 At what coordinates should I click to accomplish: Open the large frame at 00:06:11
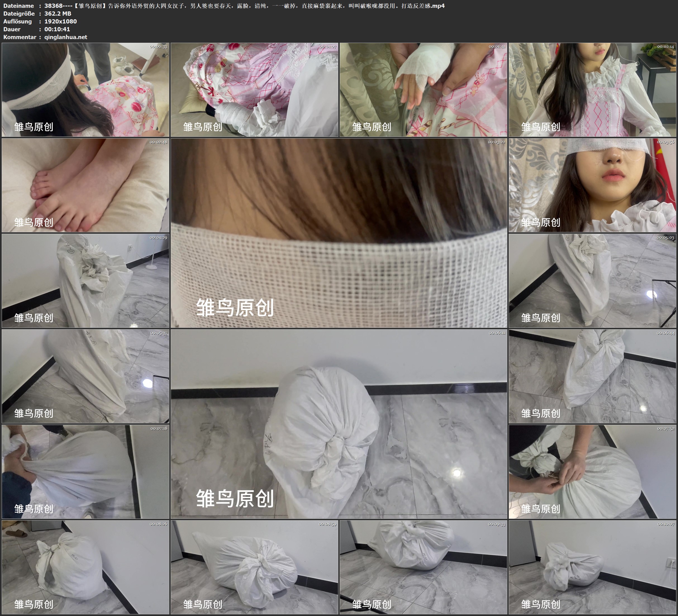[x=339, y=424]
